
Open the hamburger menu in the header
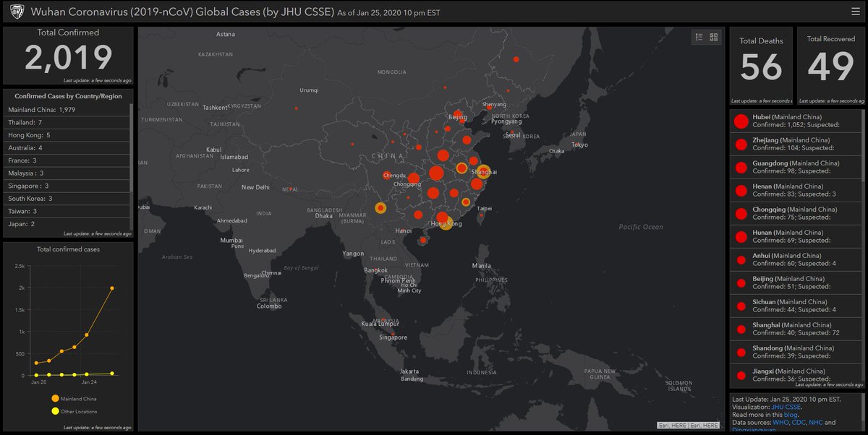point(856,12)
